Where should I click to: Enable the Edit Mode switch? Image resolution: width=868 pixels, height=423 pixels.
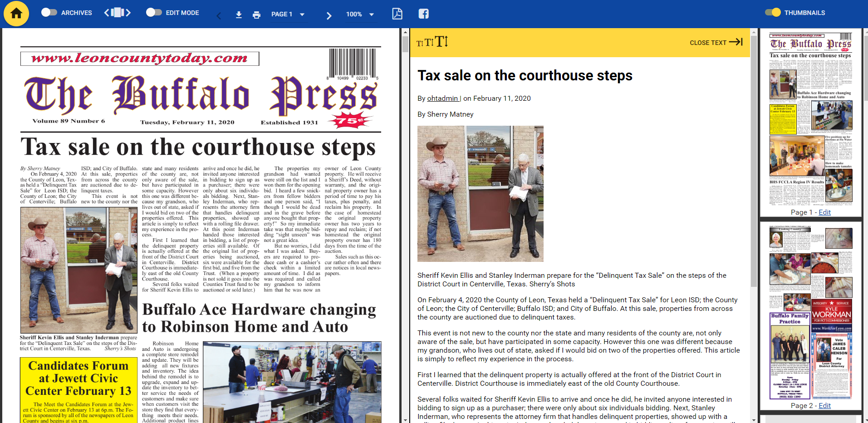(154, 13)
